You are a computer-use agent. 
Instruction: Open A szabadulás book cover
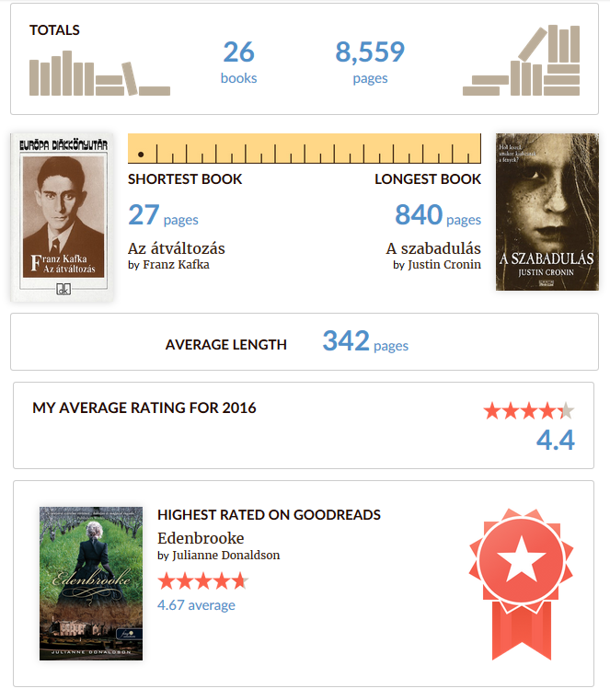tap(547, 212)
